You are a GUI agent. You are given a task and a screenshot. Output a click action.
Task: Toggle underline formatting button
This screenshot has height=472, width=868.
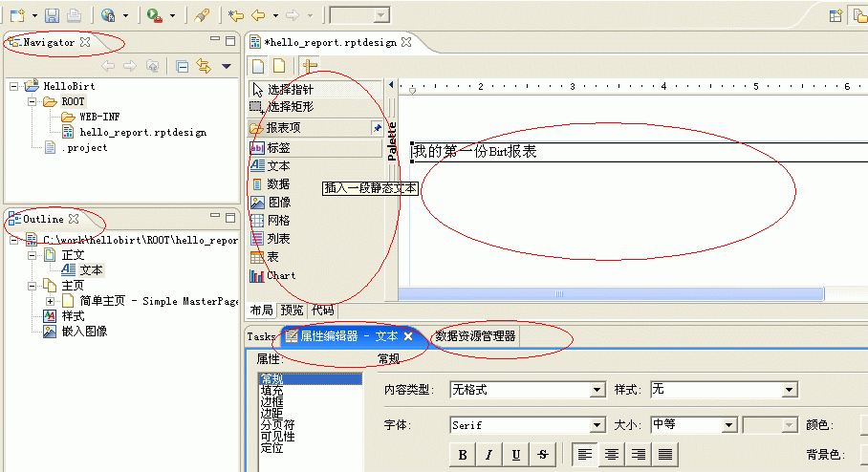[516, 455]
